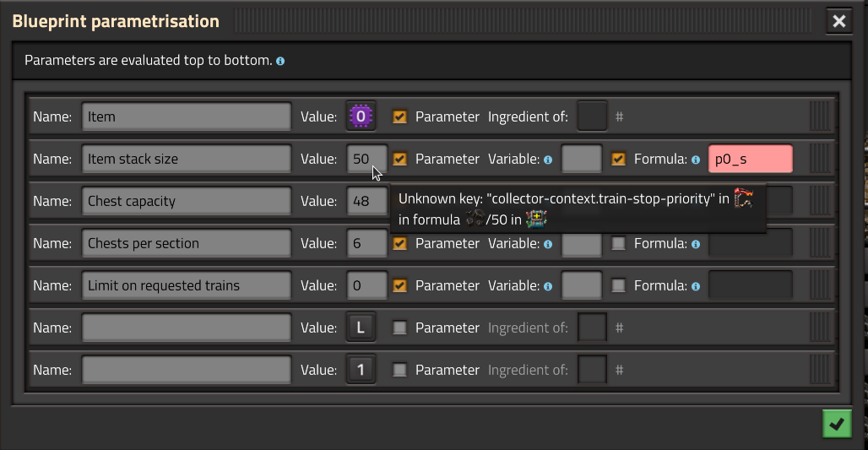Confirm with the green checkmark button

pos(837,424)
